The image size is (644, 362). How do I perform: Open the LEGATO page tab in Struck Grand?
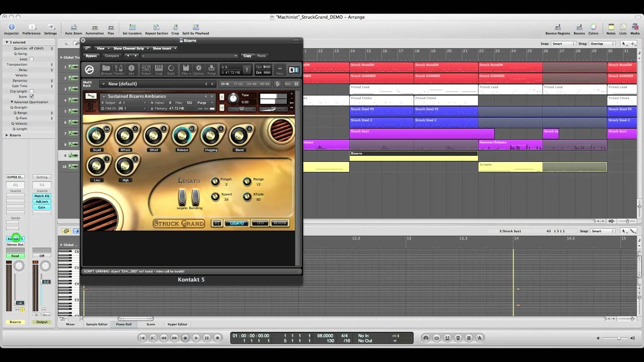click(x=236, y=223)
